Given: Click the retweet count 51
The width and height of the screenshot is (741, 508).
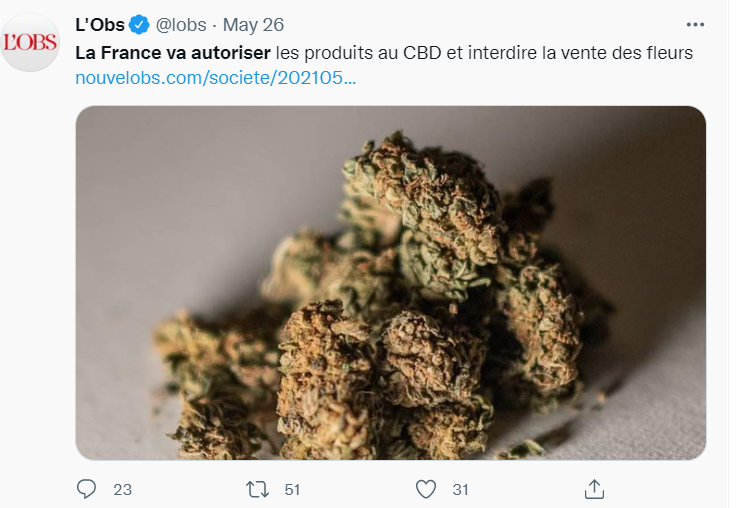Looking at the screenshot, I should coord(292,490).
